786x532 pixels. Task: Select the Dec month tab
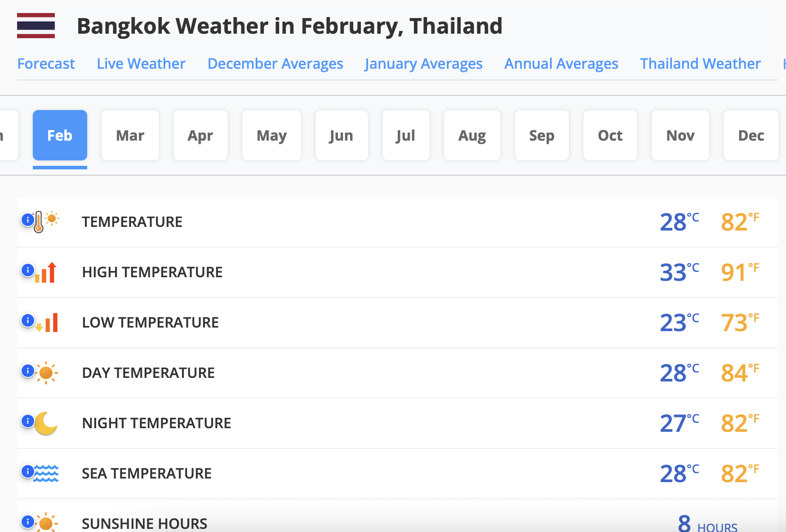click(750, 135)
